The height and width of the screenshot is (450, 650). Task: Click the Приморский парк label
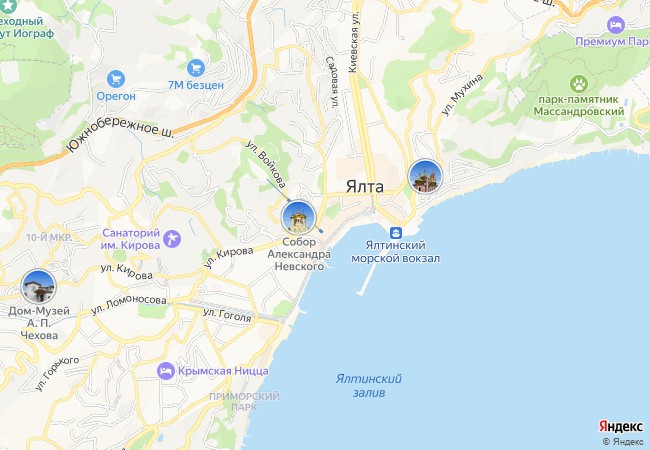click(x=244, y=402)
